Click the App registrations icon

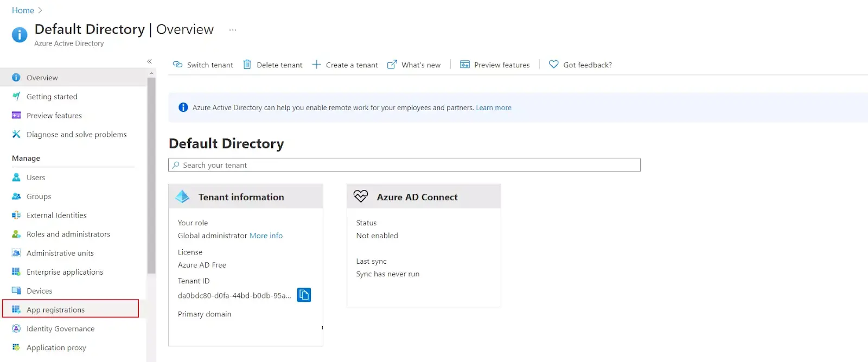(x=16, y=310)
